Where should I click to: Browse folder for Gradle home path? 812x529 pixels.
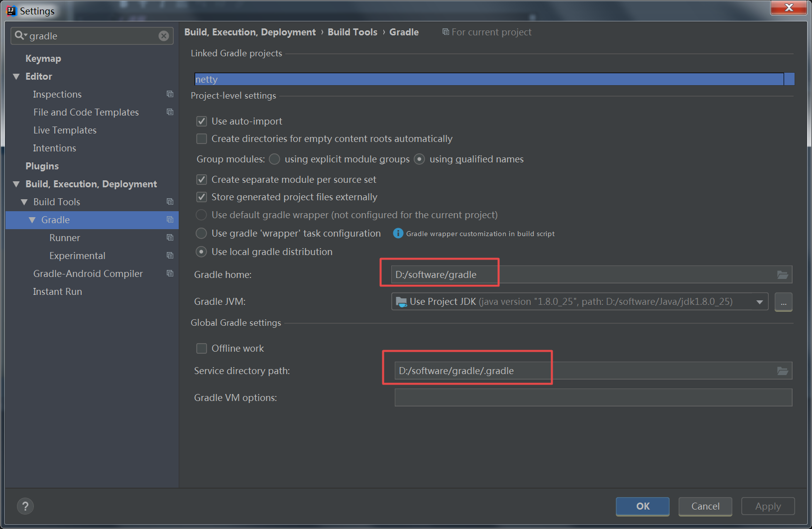783,274
